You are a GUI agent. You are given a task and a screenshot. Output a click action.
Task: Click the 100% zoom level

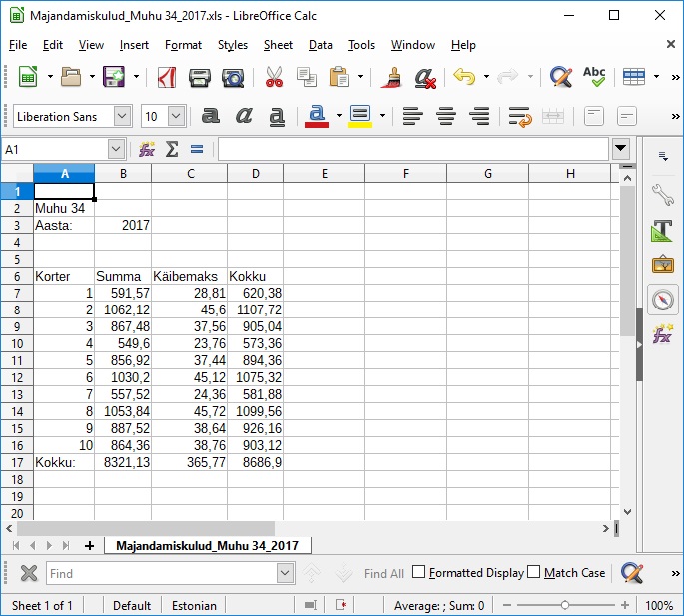coord(659,606)
